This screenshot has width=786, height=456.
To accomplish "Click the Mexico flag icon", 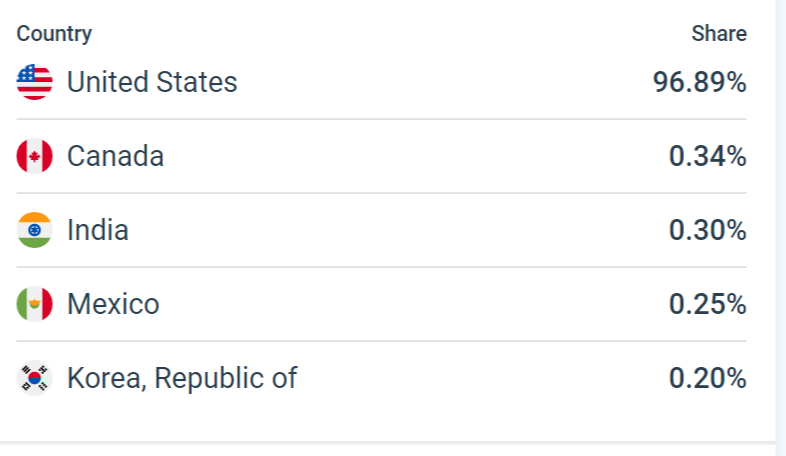I will tap(34, 304).
